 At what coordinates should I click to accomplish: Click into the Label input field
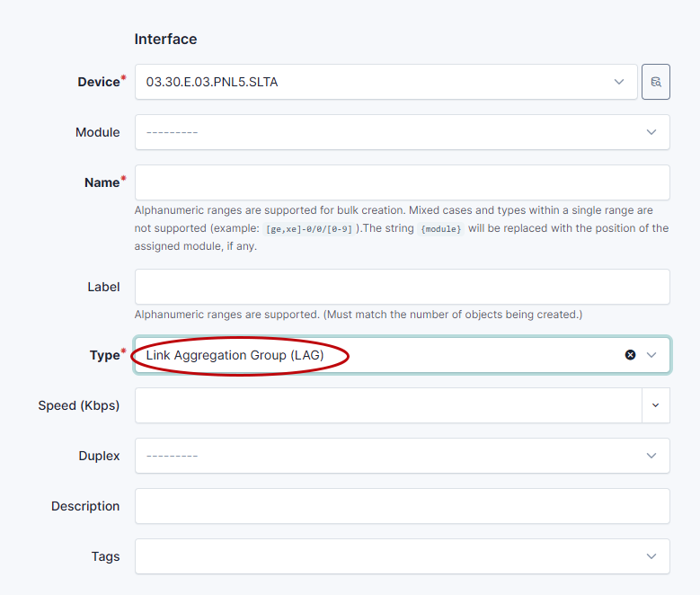402,287
